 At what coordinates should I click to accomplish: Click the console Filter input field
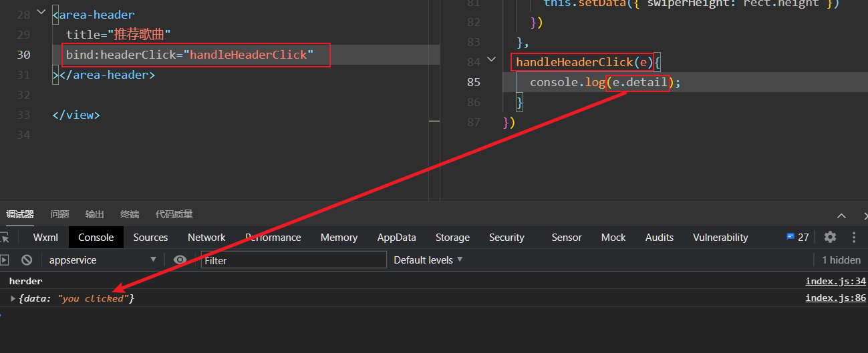(293, 260)
